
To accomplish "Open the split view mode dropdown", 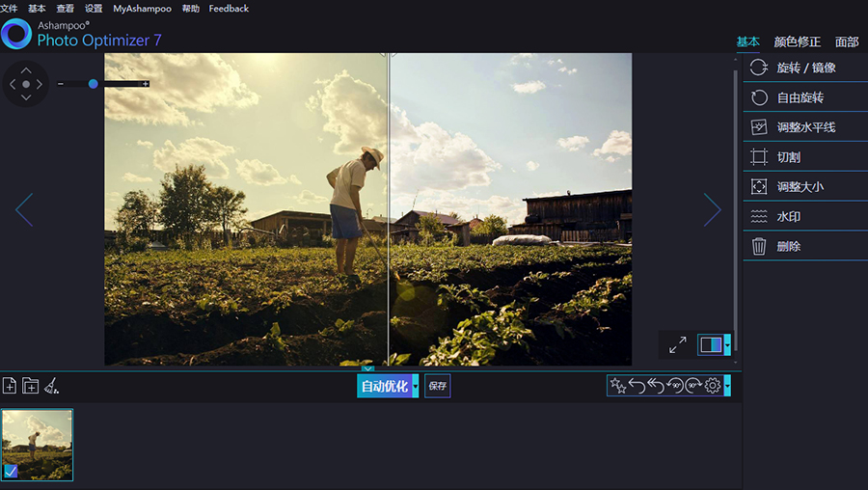I will pyautogui.click(x=727, y=344).
